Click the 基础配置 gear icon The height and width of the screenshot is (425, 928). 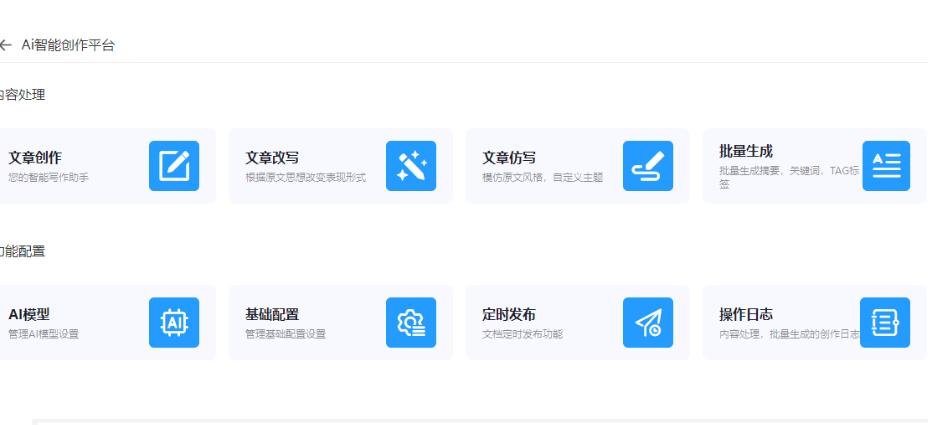(x=411, y=323)
